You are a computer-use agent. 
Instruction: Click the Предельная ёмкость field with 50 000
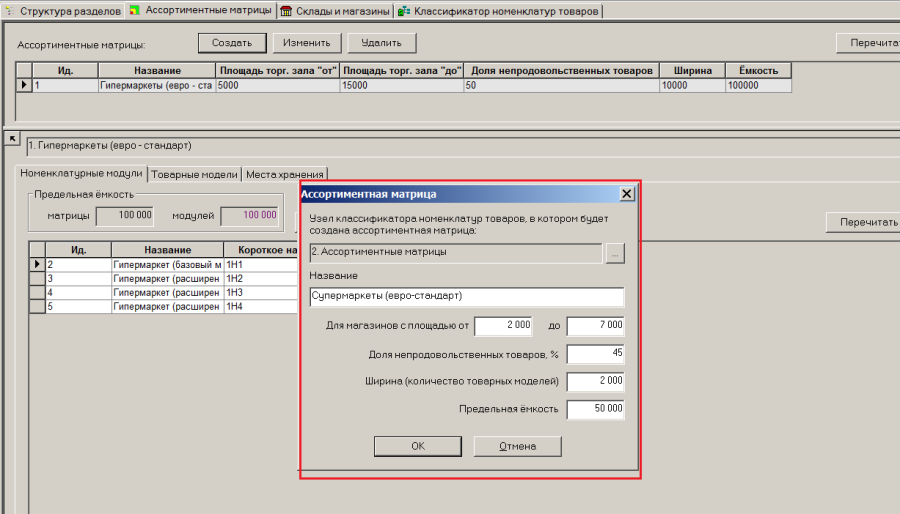(x=595, y=410)
